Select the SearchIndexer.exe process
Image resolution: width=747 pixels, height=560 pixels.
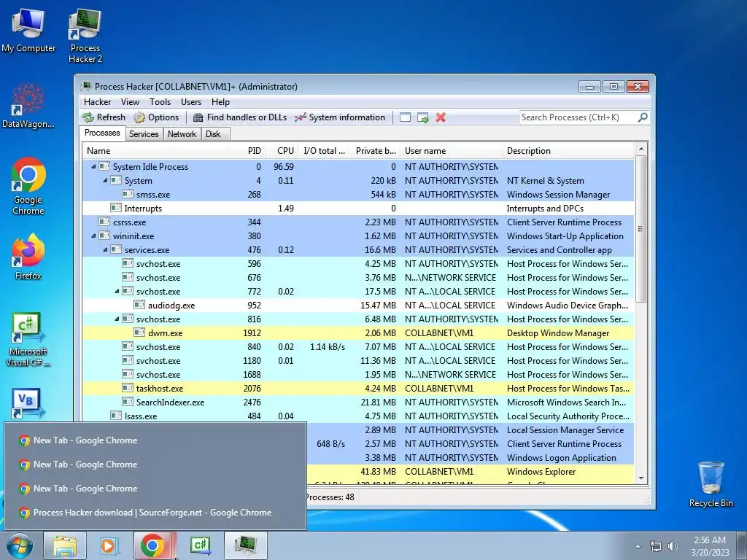[x=358, y=402]
